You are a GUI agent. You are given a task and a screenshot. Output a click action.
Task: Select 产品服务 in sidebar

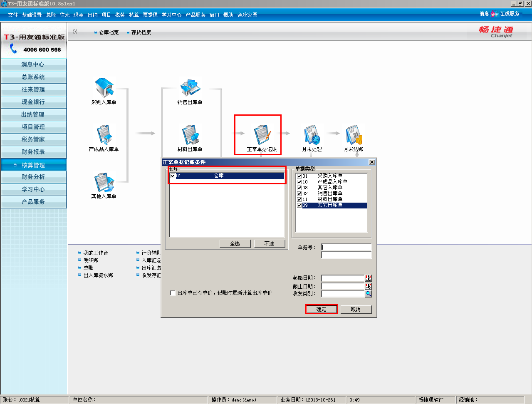point(33,202)
